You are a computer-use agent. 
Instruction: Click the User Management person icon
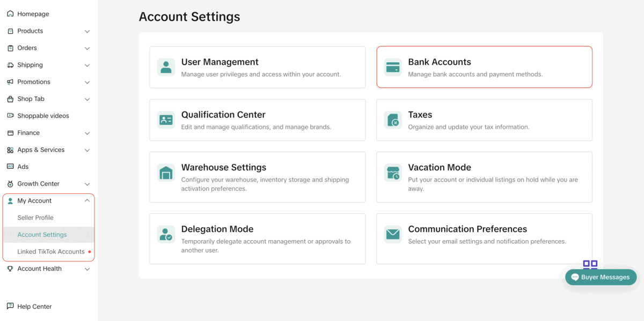click(x=166, y=67)
